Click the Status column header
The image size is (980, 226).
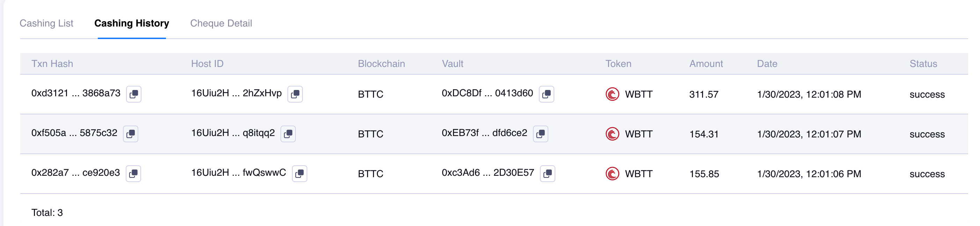(923, 63)
